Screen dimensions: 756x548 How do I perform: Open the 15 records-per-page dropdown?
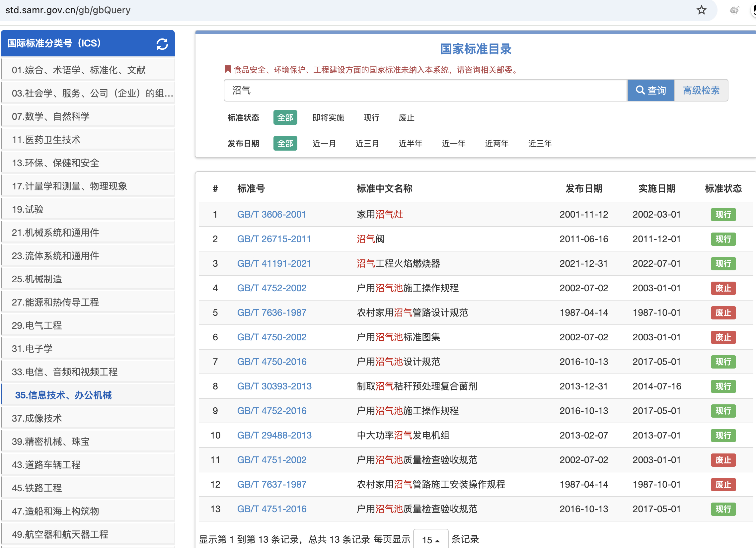[x=431, y=539]
